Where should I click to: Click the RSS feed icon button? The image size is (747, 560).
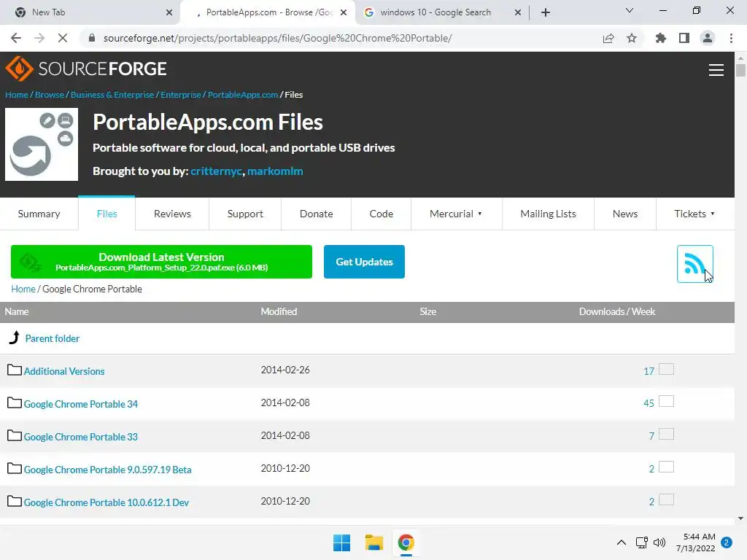pyautogui.click(x=694, y=264)
